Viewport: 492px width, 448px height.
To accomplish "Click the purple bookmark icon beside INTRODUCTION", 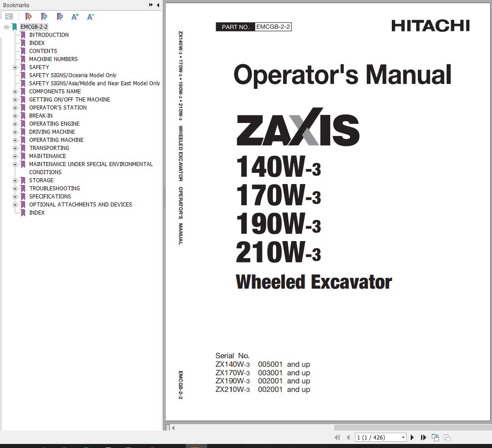I will coord(23,35).
